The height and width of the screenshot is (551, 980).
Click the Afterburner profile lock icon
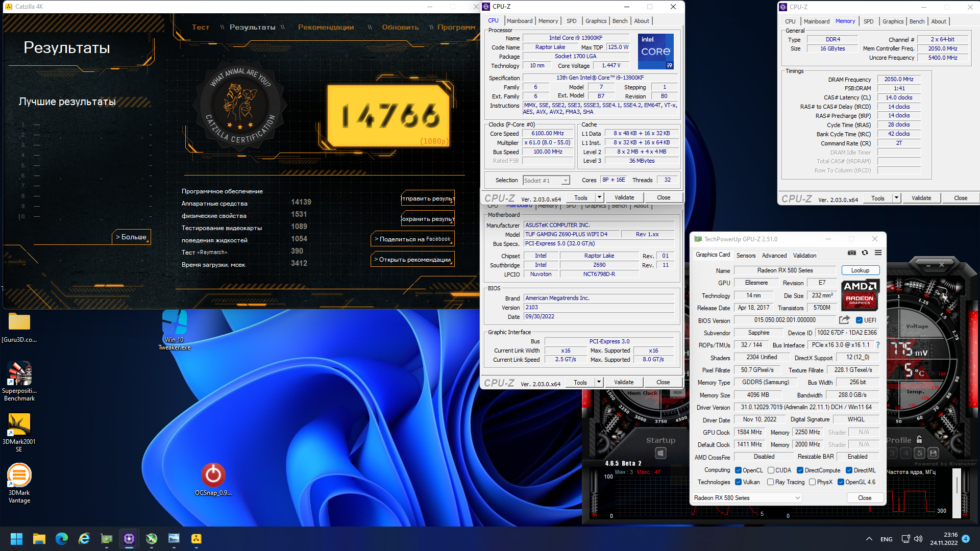click(x=919, y=439)
